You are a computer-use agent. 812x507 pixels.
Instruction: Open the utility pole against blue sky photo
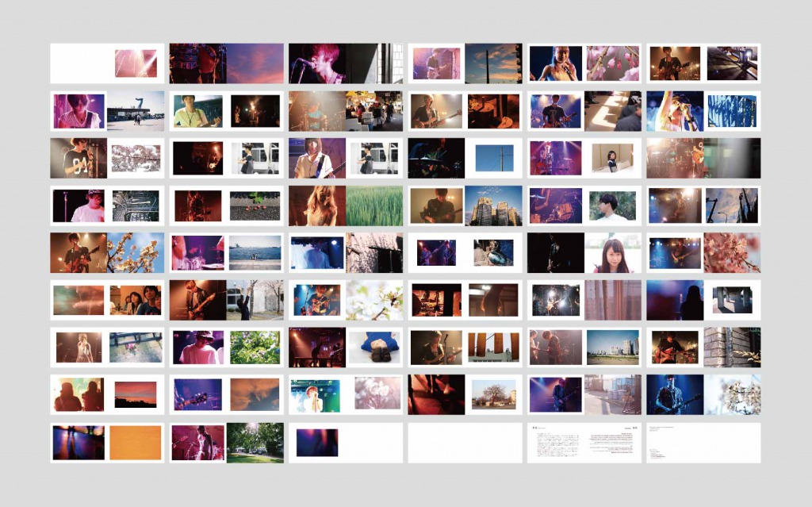[x=493, y=159]
